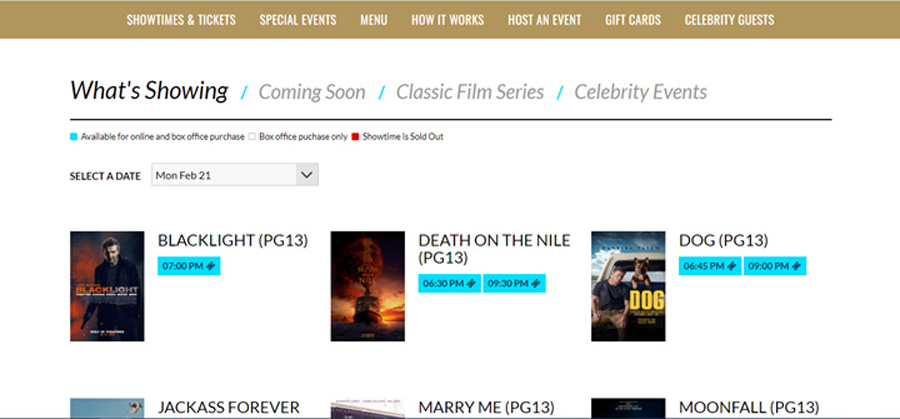The height and width of the screenshot is (419, 900).
Task: Click the Dog movie poster
Action: coord(629,286)
